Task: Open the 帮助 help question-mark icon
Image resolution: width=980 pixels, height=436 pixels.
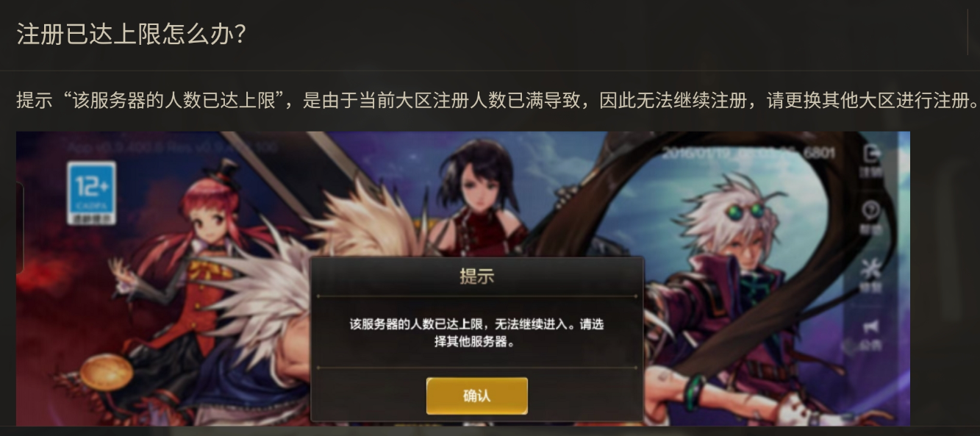Action: click(x=871, y=218)
